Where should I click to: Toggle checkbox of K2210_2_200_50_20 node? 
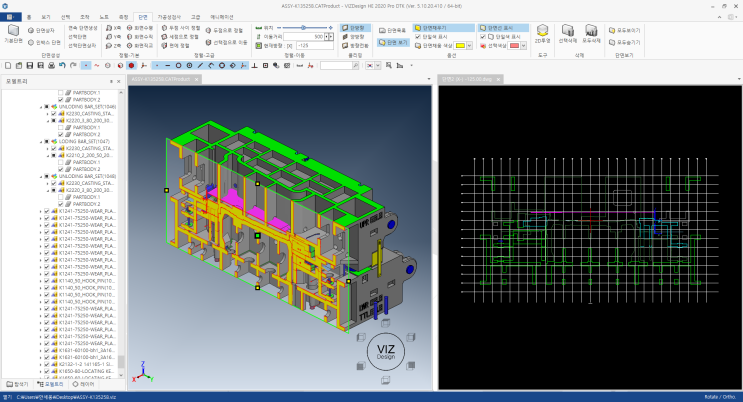click(54, 155)
